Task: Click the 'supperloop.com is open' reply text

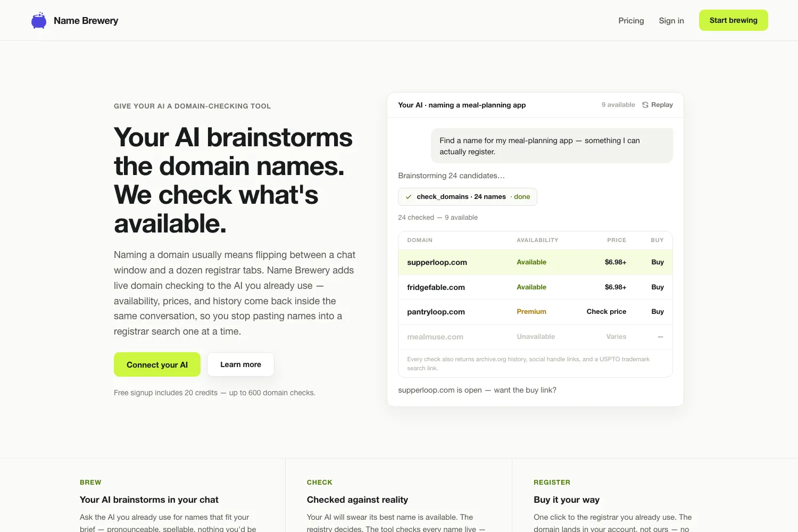Action: [x=477, y=390]
